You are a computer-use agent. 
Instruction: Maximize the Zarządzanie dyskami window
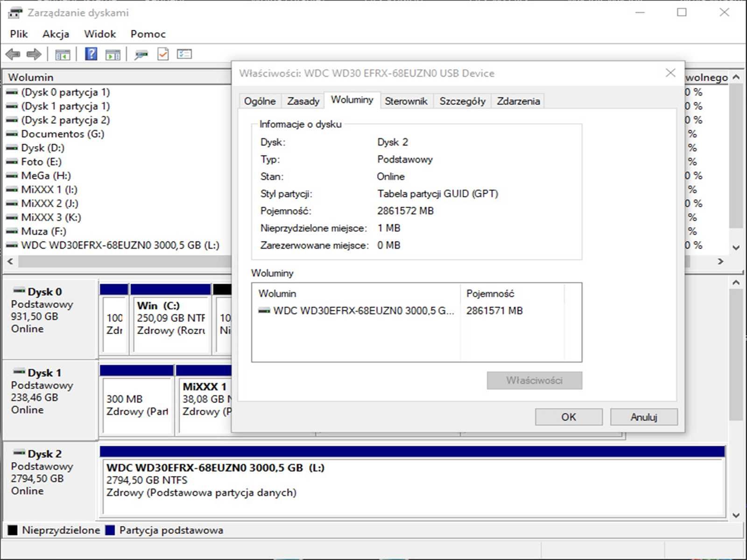click(x=682, y=13)
